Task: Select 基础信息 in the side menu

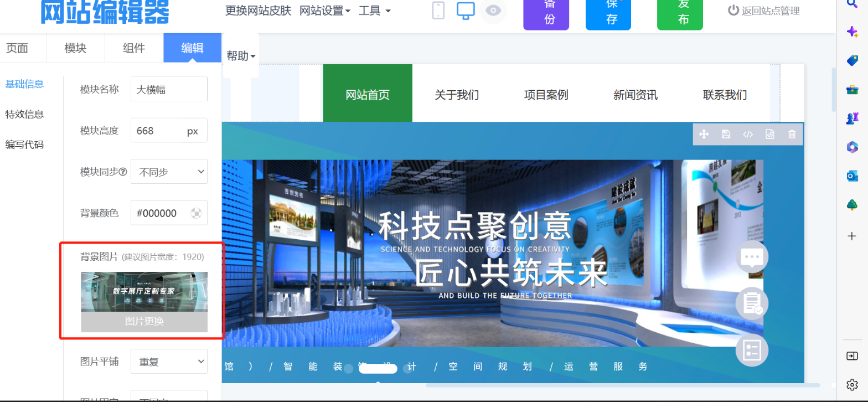Action: [25, 84]
